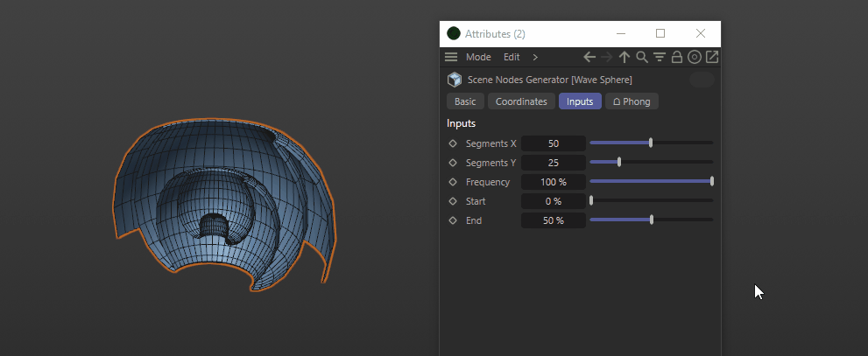Click the Scene Nodes Generator cube icon
The height and width of the screenshot is (356, 868).
tap(455, 80)
